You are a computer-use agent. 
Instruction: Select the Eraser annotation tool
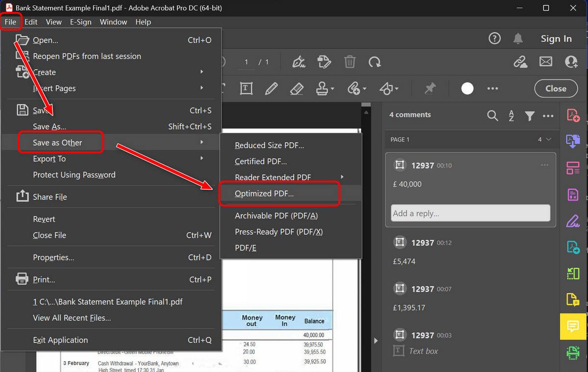click(296, 88)
